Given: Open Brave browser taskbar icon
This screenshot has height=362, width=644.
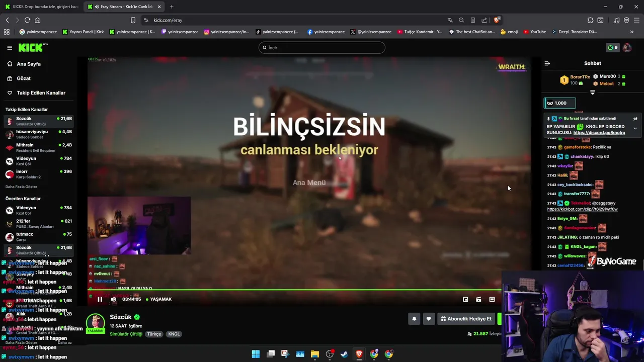Looking at the screenshot, I should (359, 354).
